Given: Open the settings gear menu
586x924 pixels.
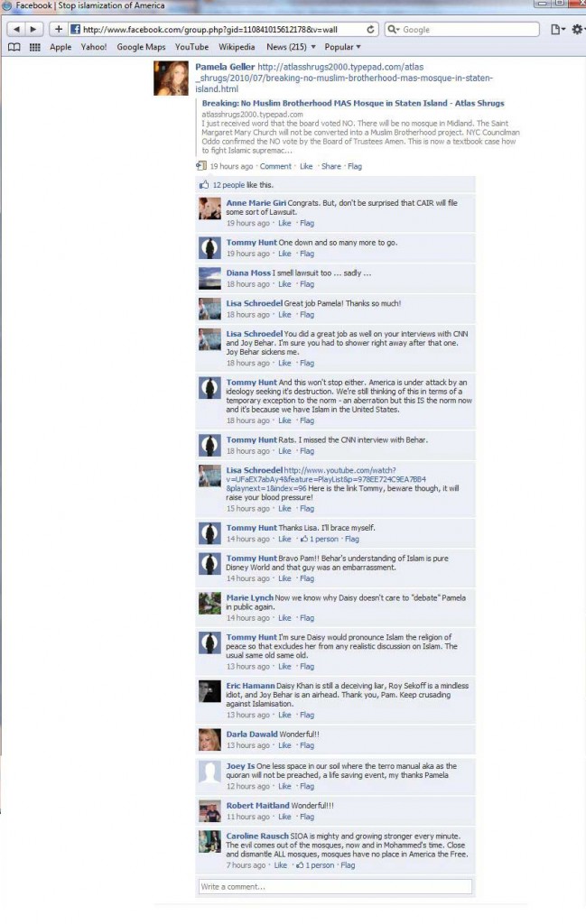Looking at the screenshot, I should [577, 29].
